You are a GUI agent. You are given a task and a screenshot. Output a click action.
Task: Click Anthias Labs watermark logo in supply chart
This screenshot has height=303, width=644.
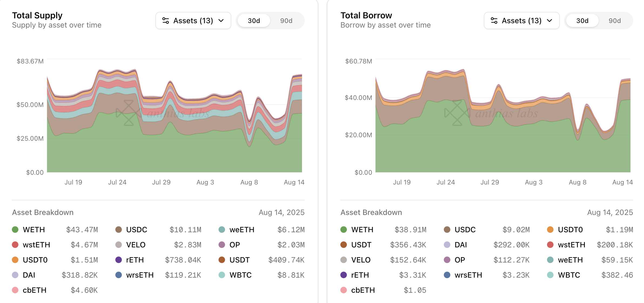coord(129,113)
